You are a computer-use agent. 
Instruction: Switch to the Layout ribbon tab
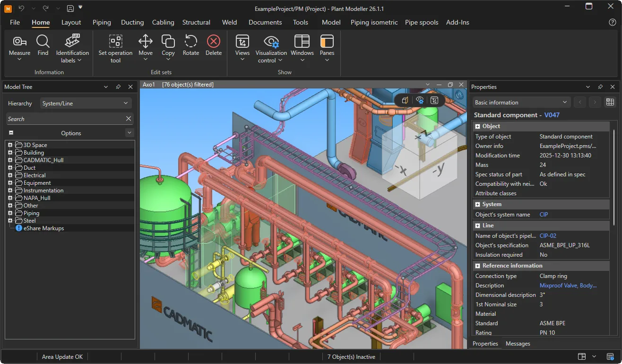coord(71,22)
